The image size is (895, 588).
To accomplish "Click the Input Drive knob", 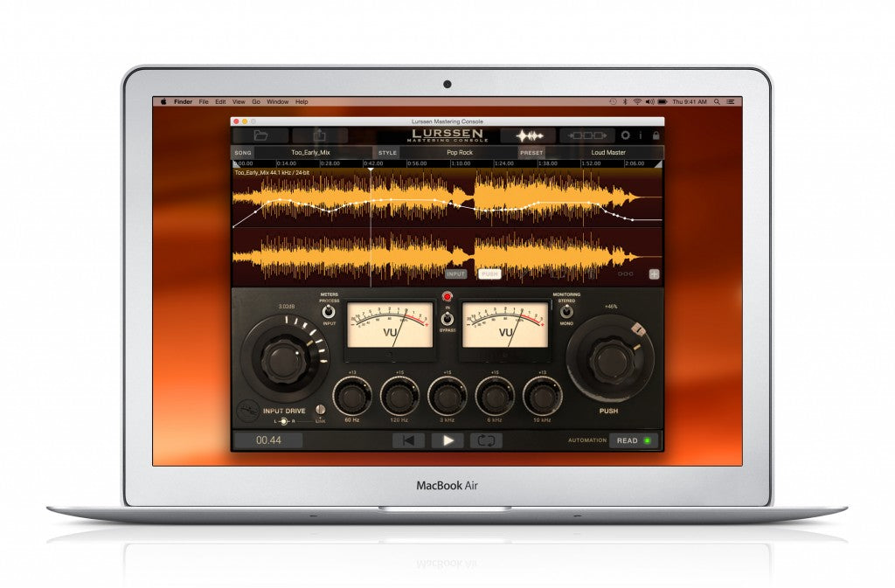I will 284,360.
